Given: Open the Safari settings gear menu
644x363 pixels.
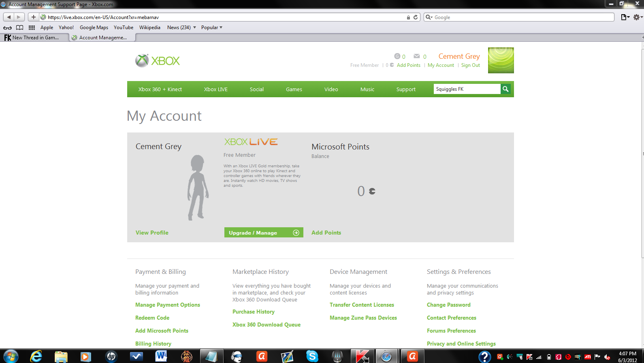Looking at the screenshot, I should (x=638, y=17).
